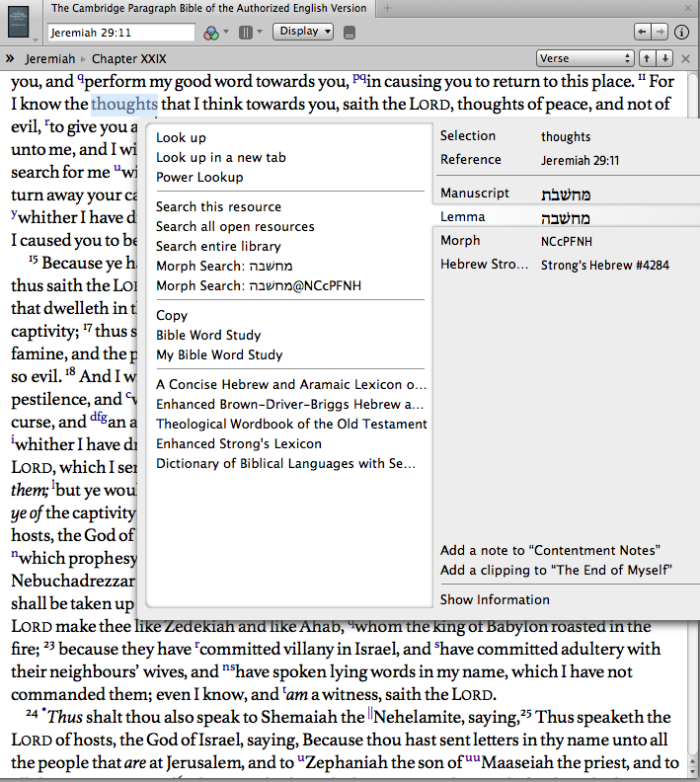Click Add a clipping to "The End of Myself"
Viewport: 700px width, 782px height.
coord(556,570)
